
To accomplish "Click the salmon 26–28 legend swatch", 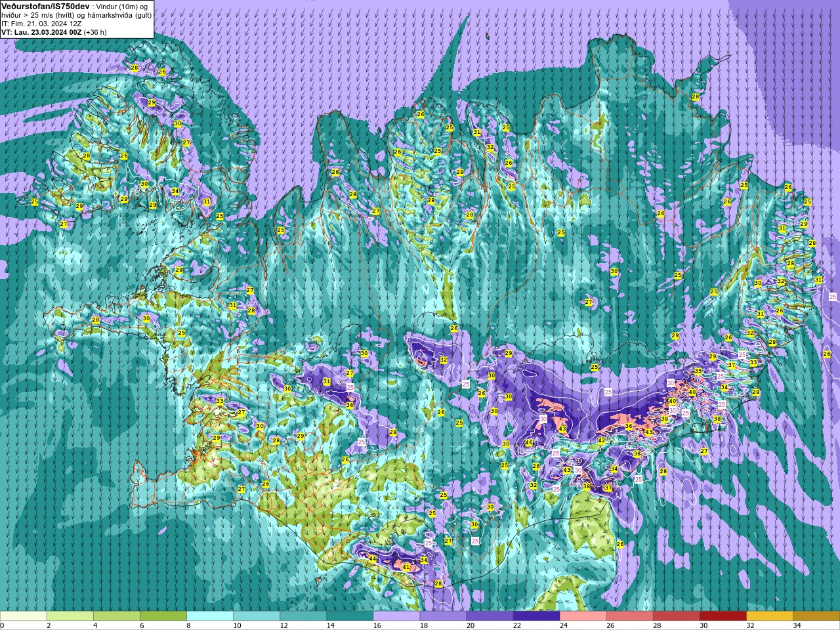I will click(629, 616).
